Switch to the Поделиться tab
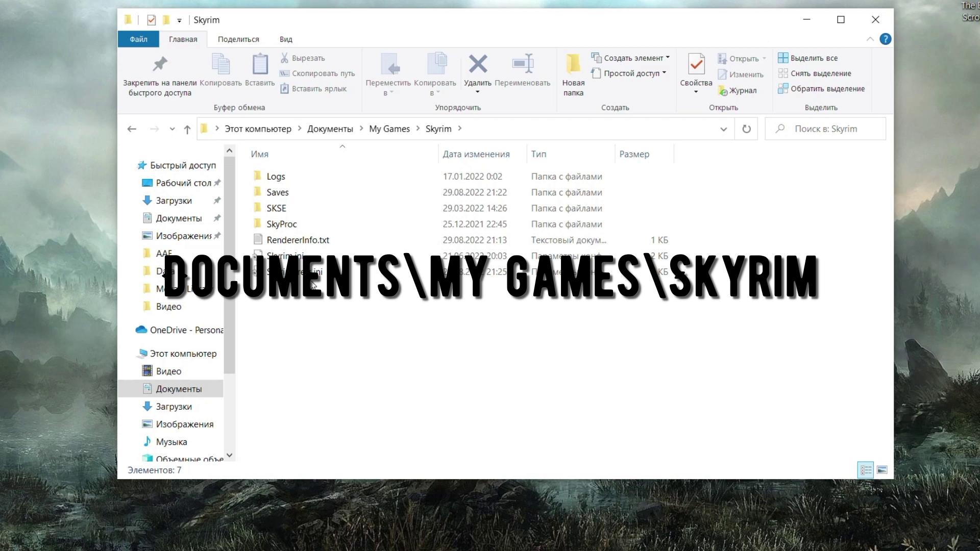Viewport: 980px width, 551px height. (x=238, y=39)
